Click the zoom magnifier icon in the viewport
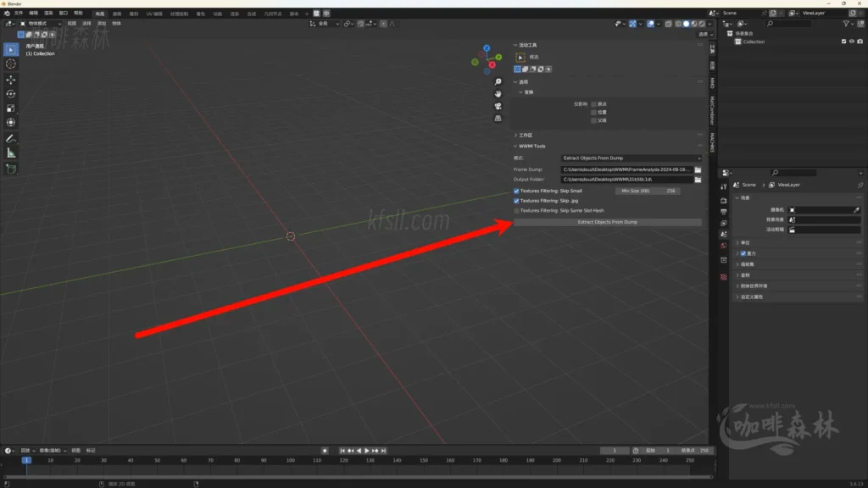 click(x=498, y=81)
